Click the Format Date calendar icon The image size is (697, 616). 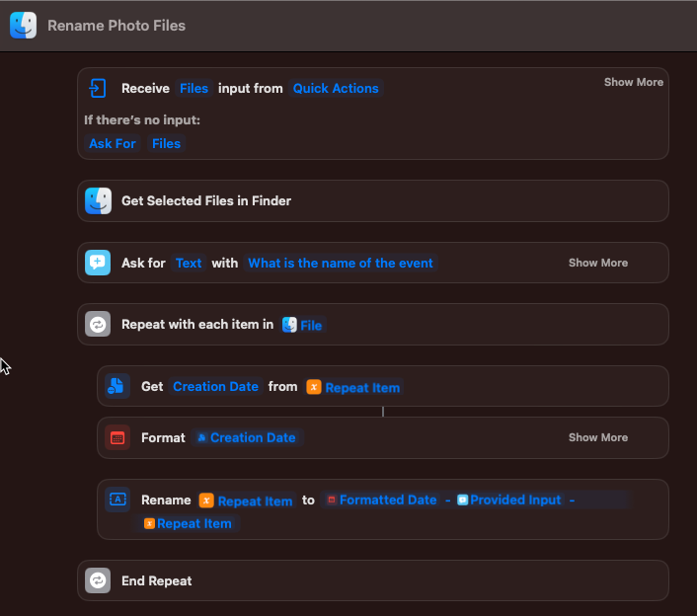tap(117, 437)
